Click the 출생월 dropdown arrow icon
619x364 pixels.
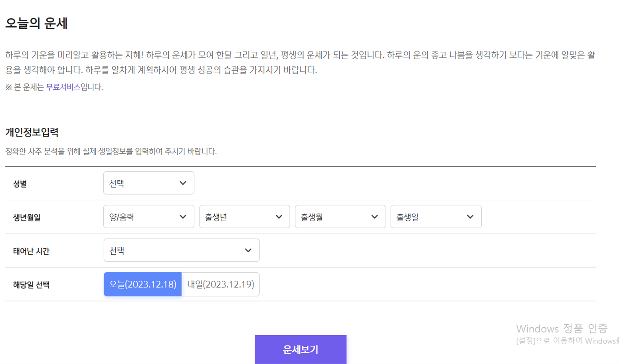[374, 216]
